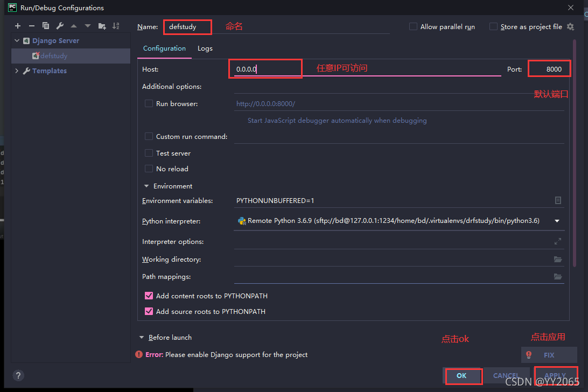The image size is (588, 392).
Task: Sort configurations alphabetically
Action: [116, 26]
